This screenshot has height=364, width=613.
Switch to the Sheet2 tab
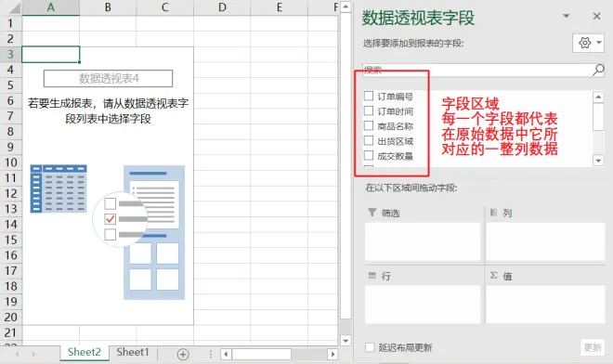[85, 352]
